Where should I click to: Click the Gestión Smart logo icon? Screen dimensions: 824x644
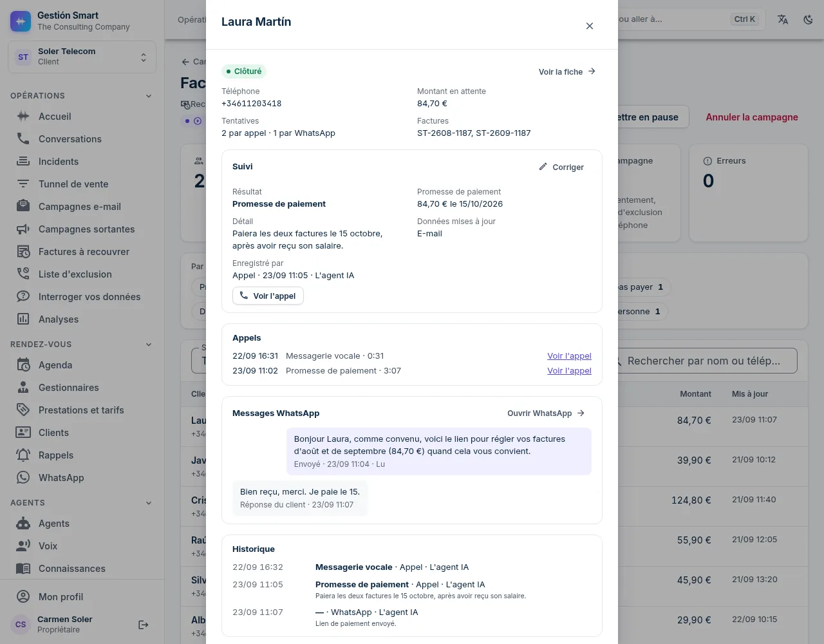(21, 21)
